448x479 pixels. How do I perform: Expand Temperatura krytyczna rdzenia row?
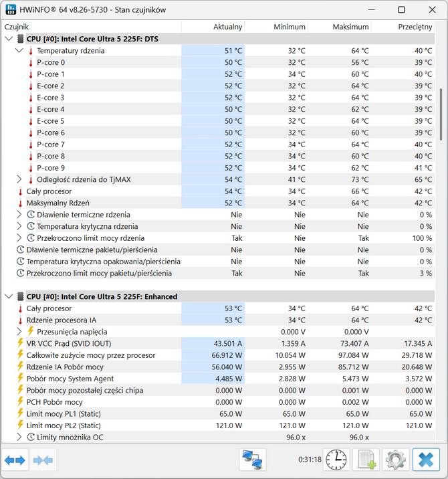[19, 226]
